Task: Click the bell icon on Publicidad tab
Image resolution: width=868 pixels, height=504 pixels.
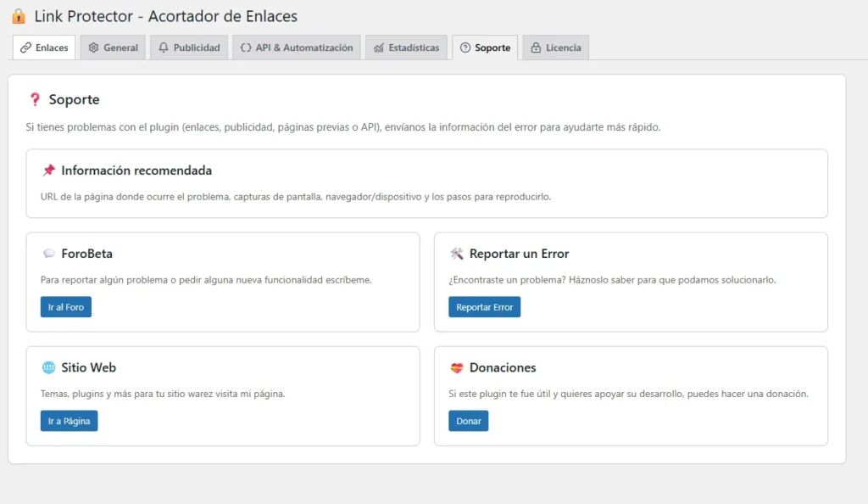Action: (x=164, y=48)
